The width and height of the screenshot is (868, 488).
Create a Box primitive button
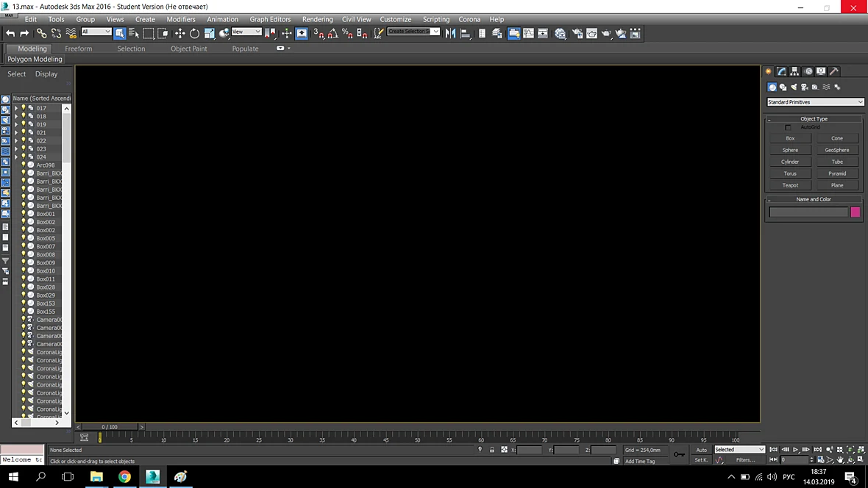790,138
